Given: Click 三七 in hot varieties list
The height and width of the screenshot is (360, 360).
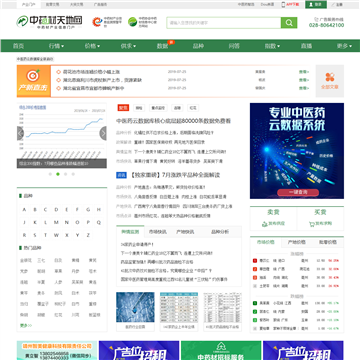Looking at the screenshot, I should [41, 260].
